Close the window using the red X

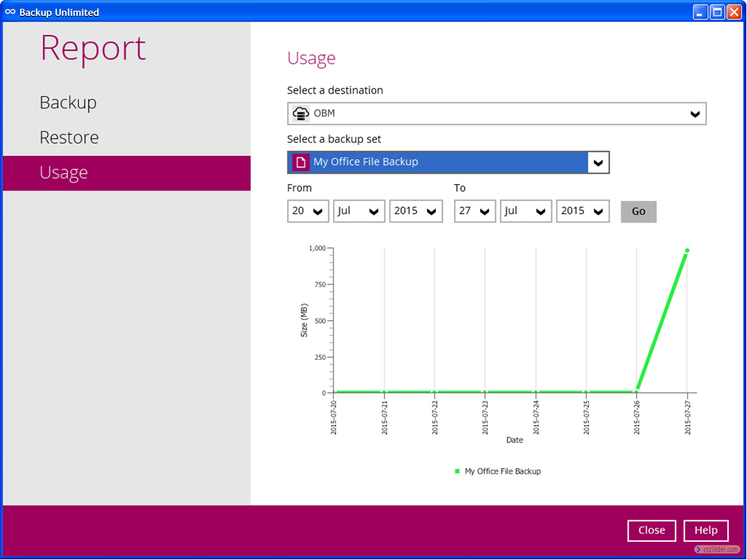pyautogui.click(x=734, y=12)
